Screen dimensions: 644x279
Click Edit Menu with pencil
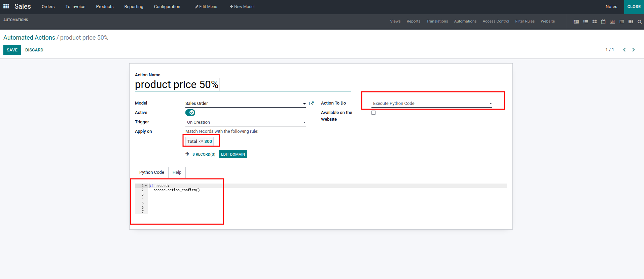(206, 7)
